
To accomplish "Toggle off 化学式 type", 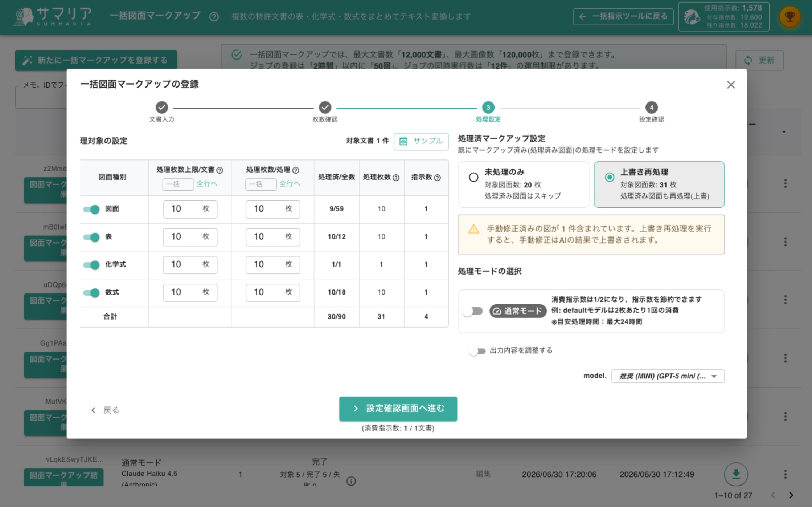I will coord(91,265).
